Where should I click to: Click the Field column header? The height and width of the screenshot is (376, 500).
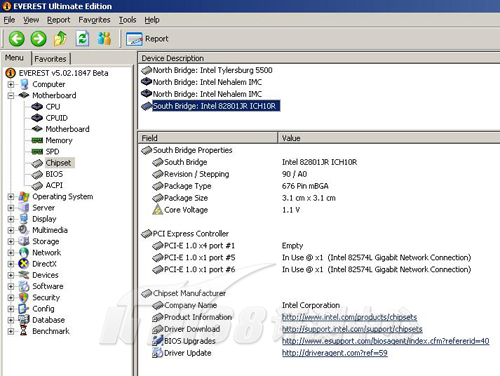coord(208,138)
